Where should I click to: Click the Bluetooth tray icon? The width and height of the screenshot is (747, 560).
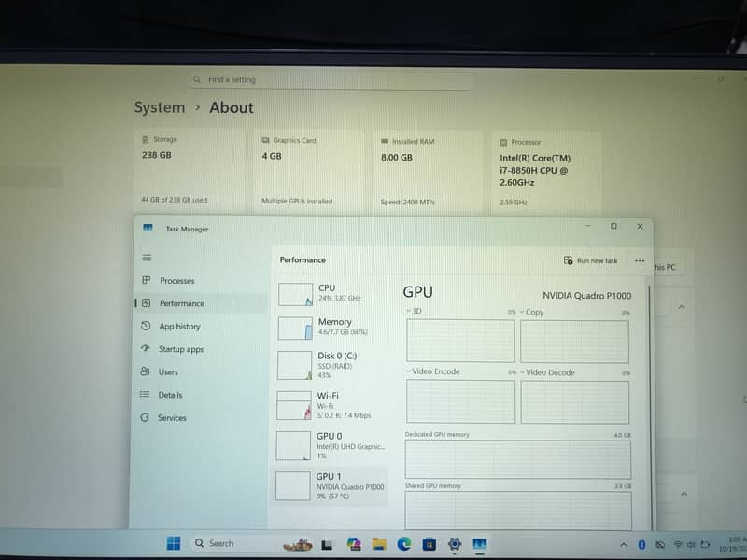[x=641, y=544]
